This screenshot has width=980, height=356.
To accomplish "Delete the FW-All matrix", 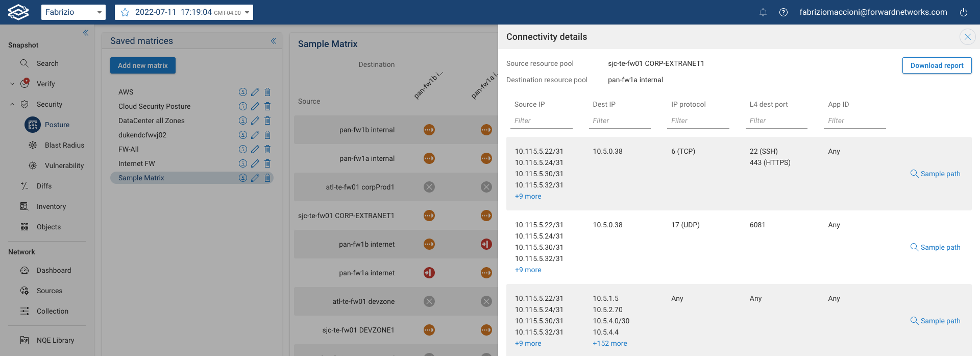I will [x=267, y=149].
